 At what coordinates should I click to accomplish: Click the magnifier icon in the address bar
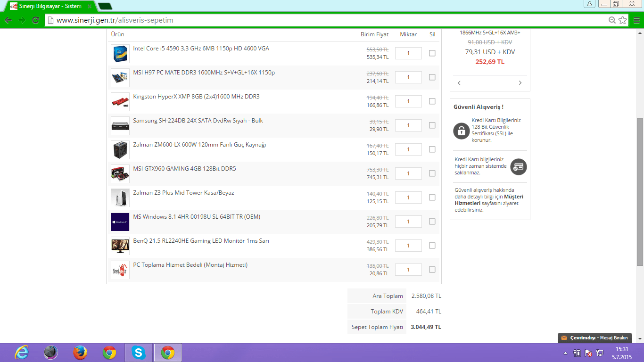[x=612, y=20]
